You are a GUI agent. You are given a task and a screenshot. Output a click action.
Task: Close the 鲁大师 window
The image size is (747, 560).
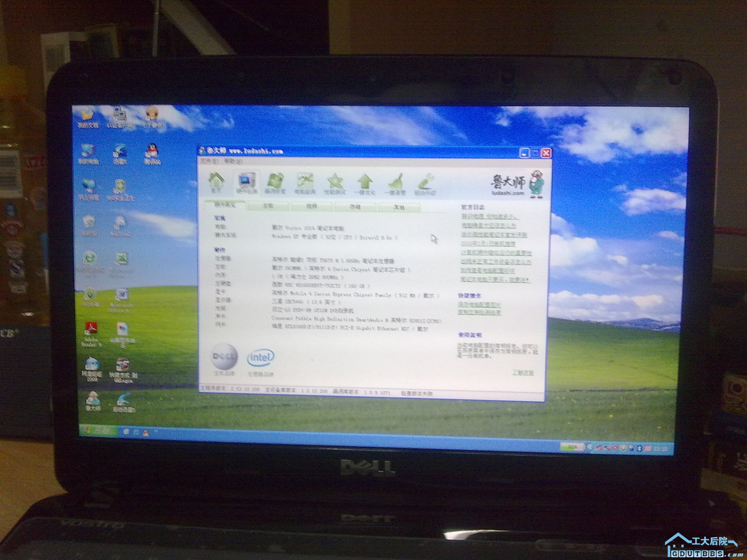[x=546, y=153]
